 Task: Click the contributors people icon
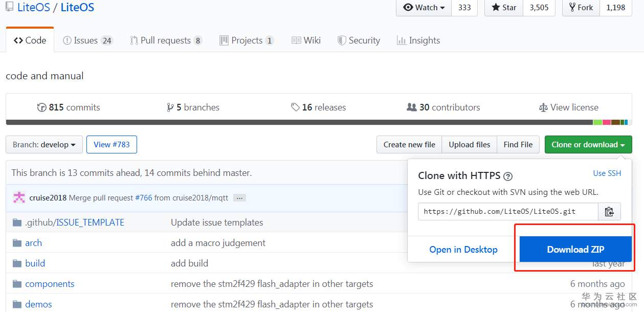point(412,107)
